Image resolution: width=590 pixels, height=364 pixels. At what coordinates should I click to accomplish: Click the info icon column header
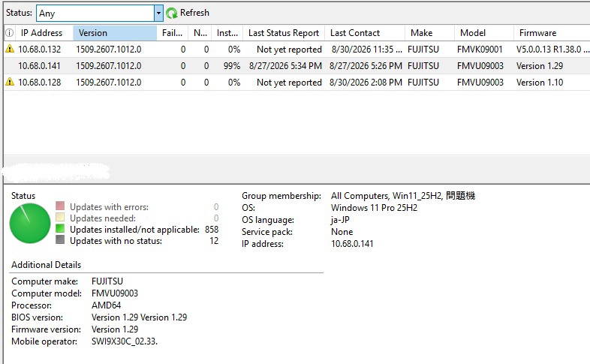click(x=10, y=33)
